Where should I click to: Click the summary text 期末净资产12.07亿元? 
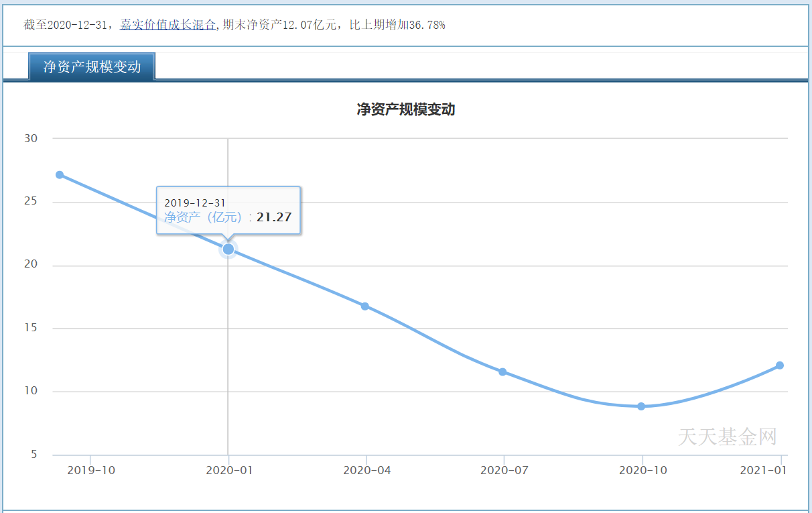coord(280,25)
